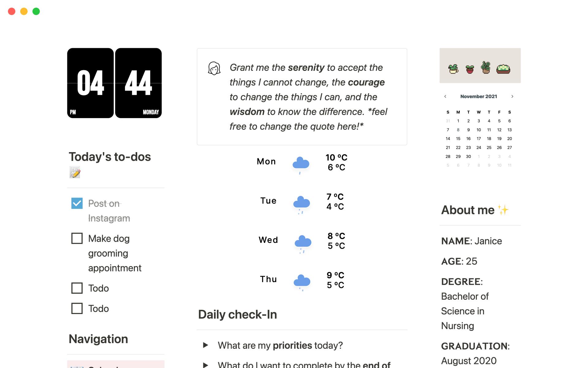
Task: Check the Make dog grooming appointment box
Action: 77,238
